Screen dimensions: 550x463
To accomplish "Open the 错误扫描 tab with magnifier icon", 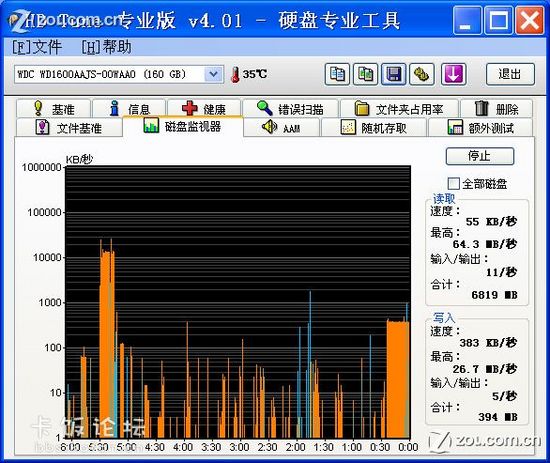I will coord(290,109).
